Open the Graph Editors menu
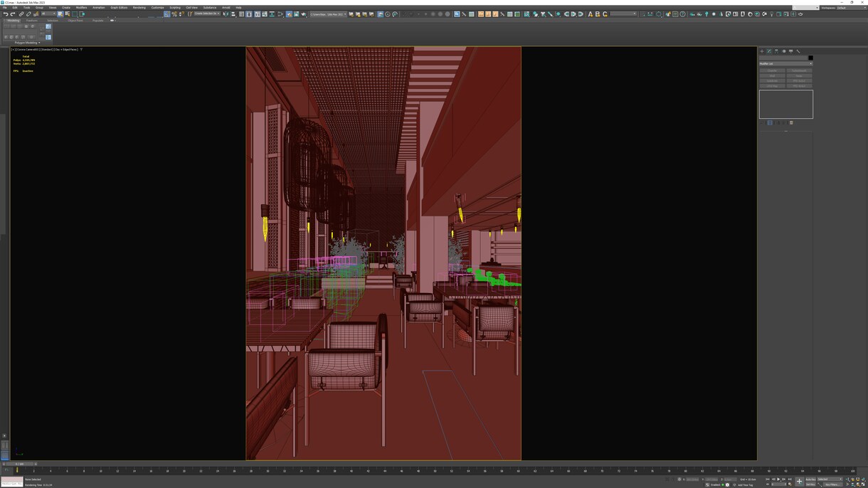868x488 pixels. 119,8
